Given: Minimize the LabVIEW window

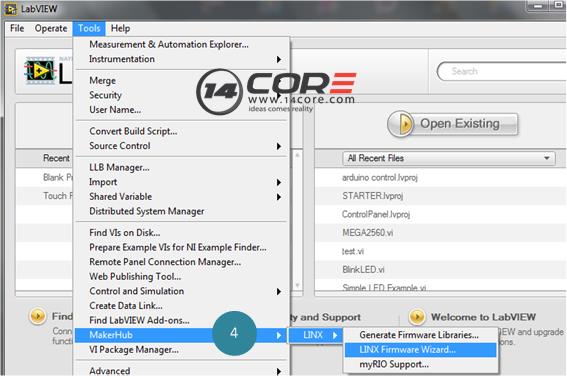Looking at the screenshot, I should pos(538,6).
